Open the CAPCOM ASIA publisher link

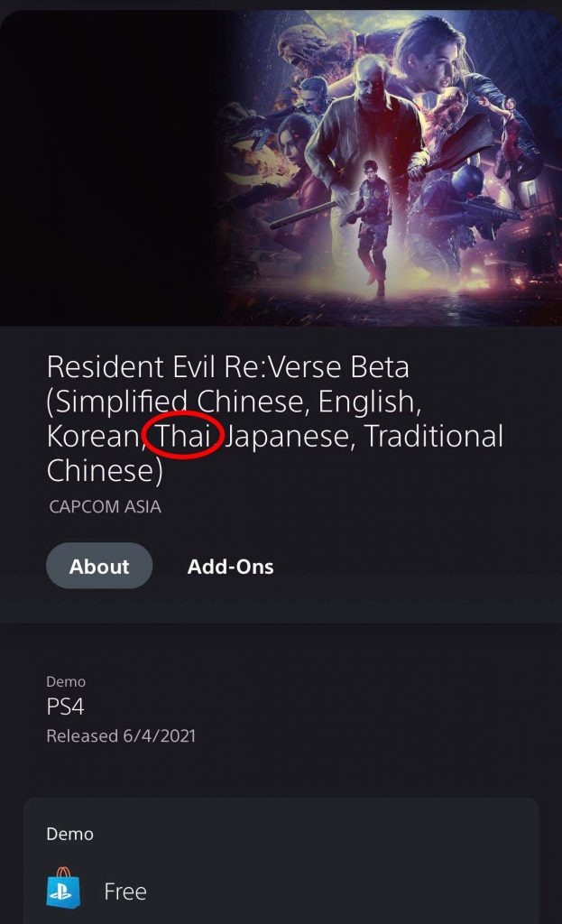(x=105, y=507)
